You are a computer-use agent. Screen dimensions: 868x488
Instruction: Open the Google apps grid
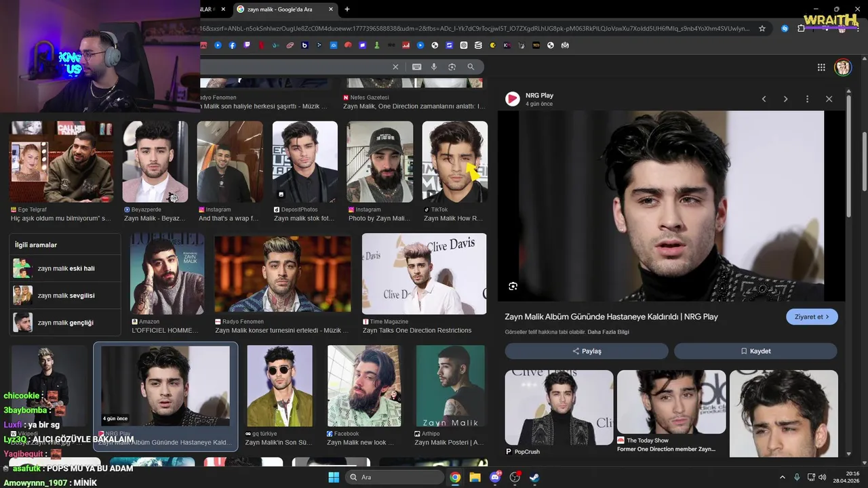821,67
